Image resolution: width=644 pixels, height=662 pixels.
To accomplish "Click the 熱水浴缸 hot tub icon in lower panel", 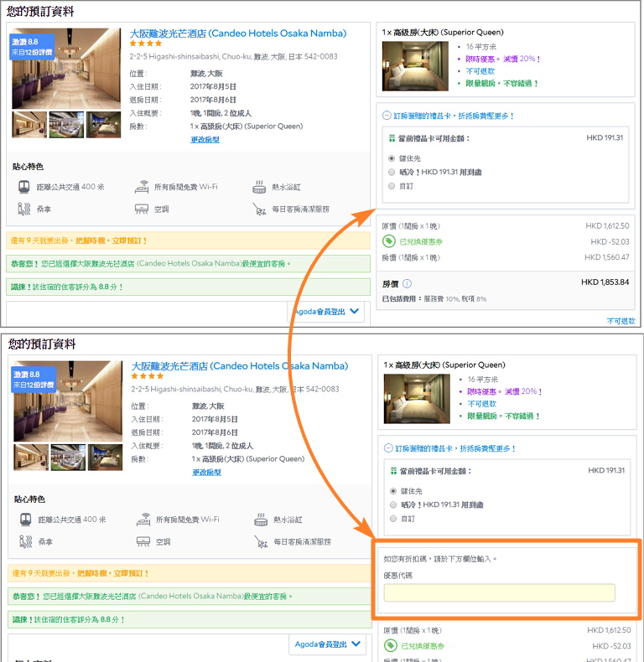I will coord(262,520).
